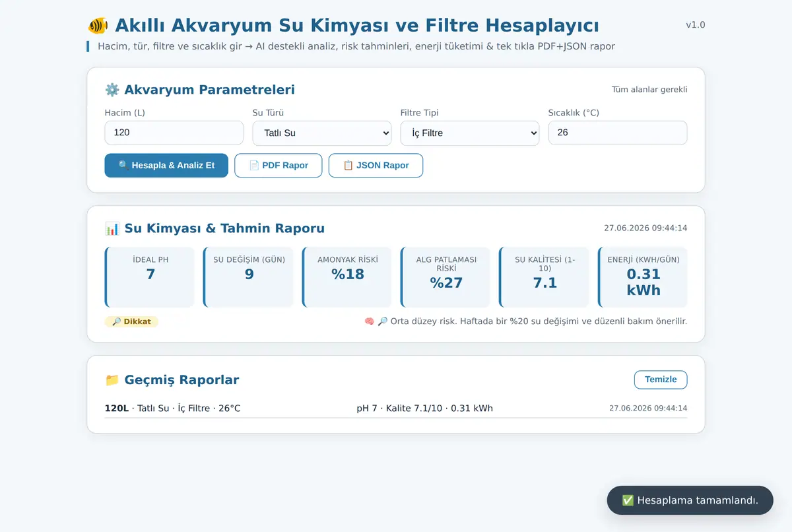This screenshot has height=532, width=792.
Task: Click the chart icon beside Su Kimyası heading
Action: (x=112, y=228)
